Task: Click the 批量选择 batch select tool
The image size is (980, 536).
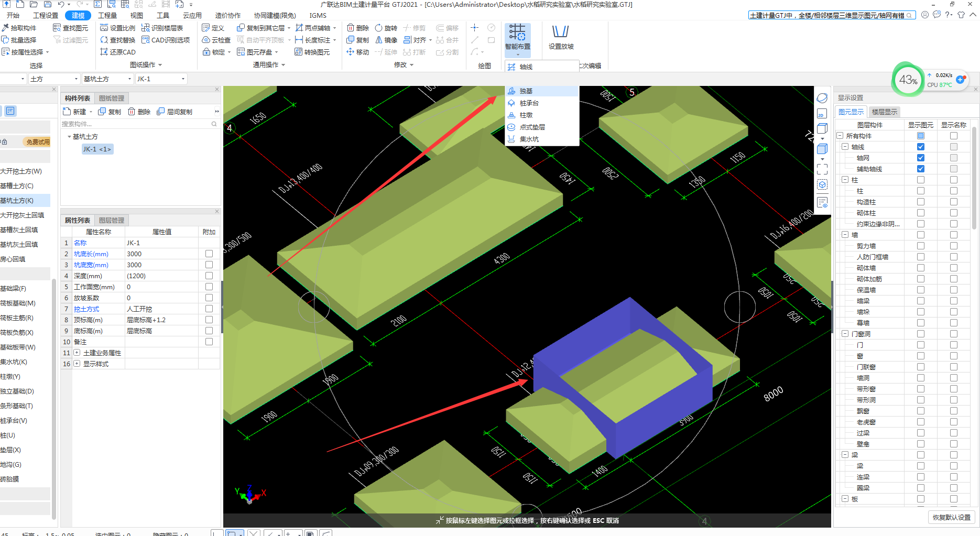Action: (19, 40)
